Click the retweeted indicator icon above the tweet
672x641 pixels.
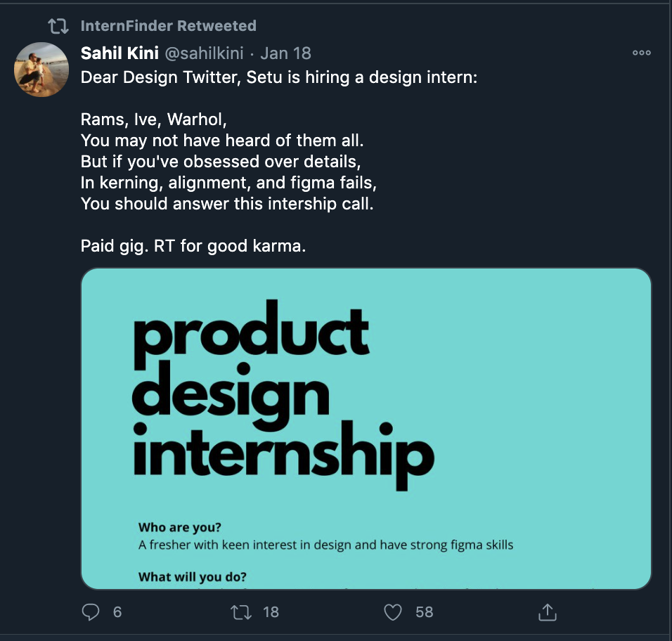tap(57, 27)
